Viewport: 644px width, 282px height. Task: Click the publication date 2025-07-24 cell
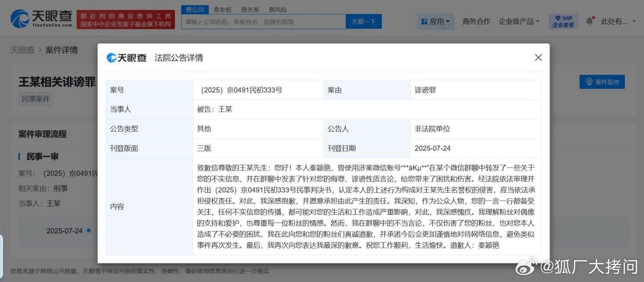pyautogui.click(x=475, y=148)
